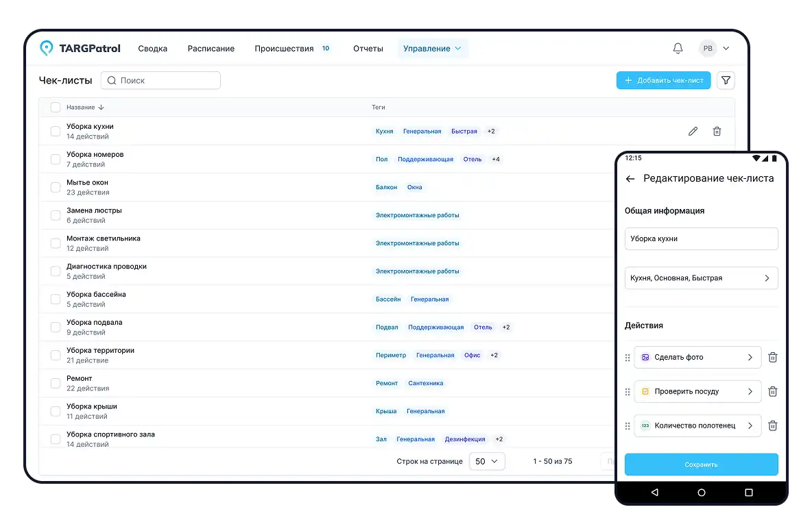812x529 pixels.
Task: Open Происшествия section
Action: (284, 48)
